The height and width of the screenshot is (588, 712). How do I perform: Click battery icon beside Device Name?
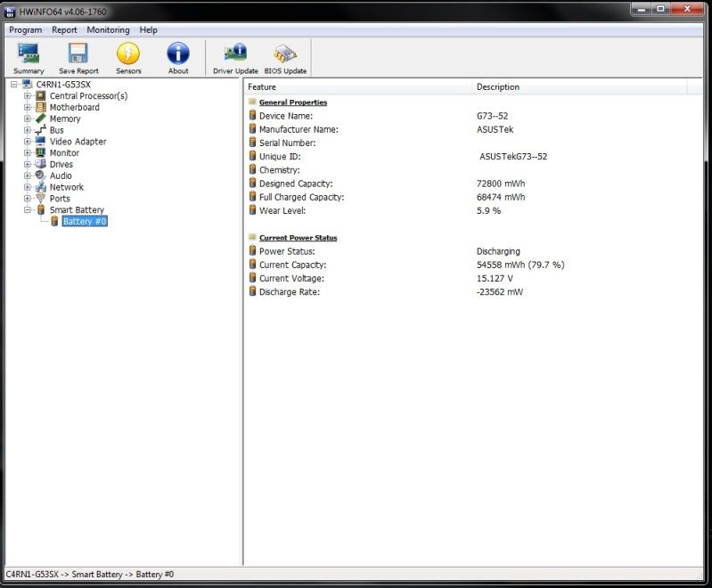[253, 115]
